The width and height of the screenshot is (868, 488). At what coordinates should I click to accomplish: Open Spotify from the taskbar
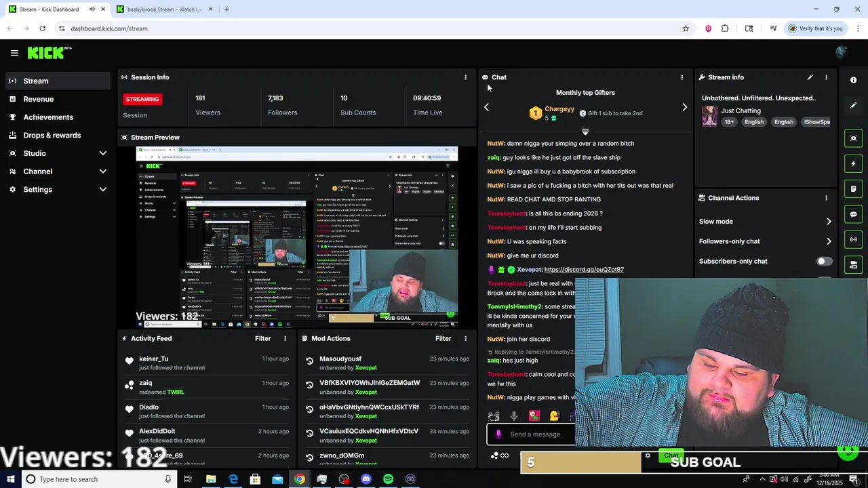(x=388, y=479)
